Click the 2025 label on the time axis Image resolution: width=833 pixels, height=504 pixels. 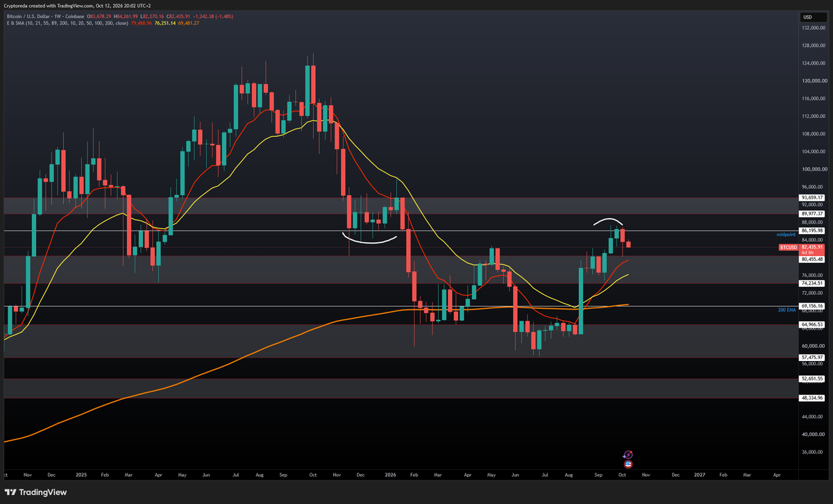81,475
